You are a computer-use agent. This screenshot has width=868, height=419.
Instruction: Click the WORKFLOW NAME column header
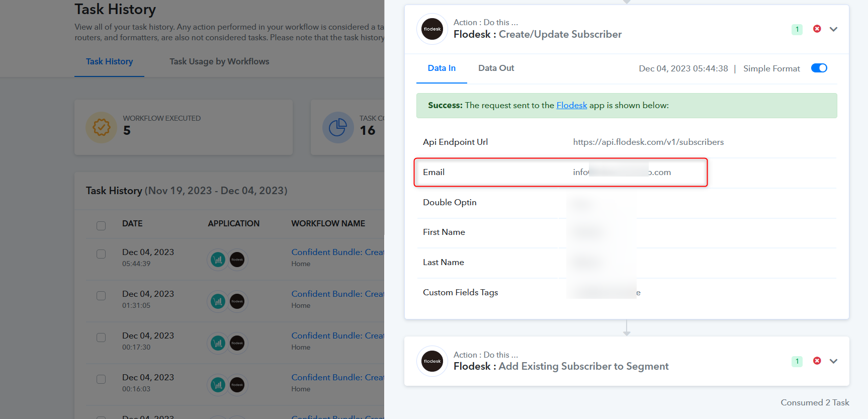(x=328, y=223)
